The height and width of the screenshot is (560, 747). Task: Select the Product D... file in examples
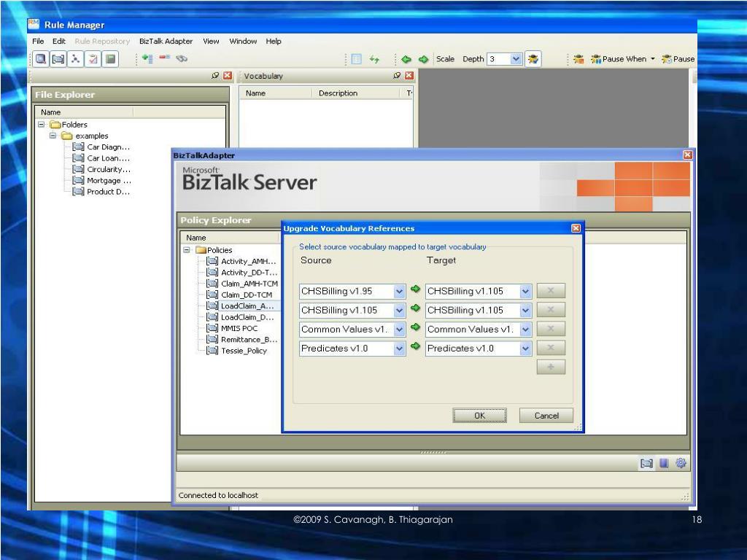(101, 192)
